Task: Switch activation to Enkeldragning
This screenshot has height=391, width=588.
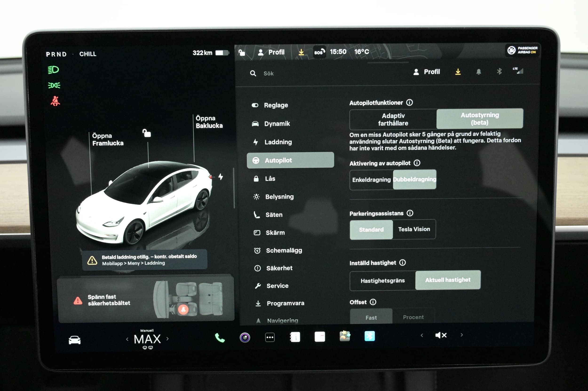Action: [x=371, y=180]
